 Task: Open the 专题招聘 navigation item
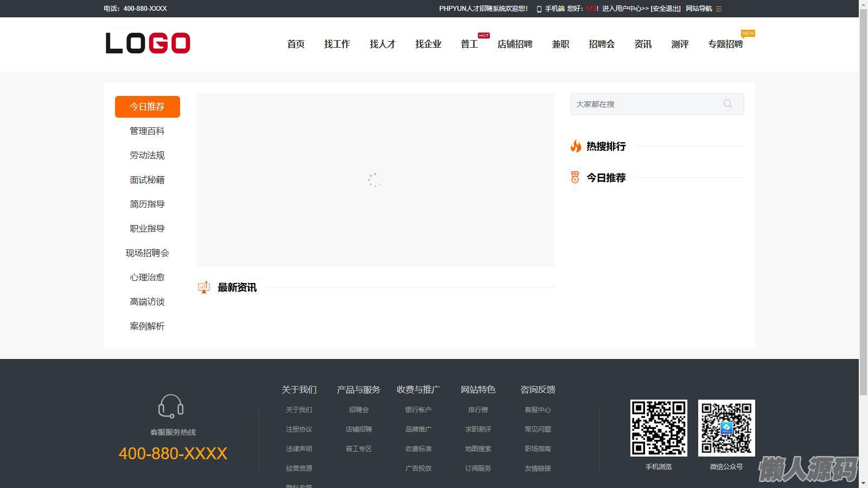[725, 44]
